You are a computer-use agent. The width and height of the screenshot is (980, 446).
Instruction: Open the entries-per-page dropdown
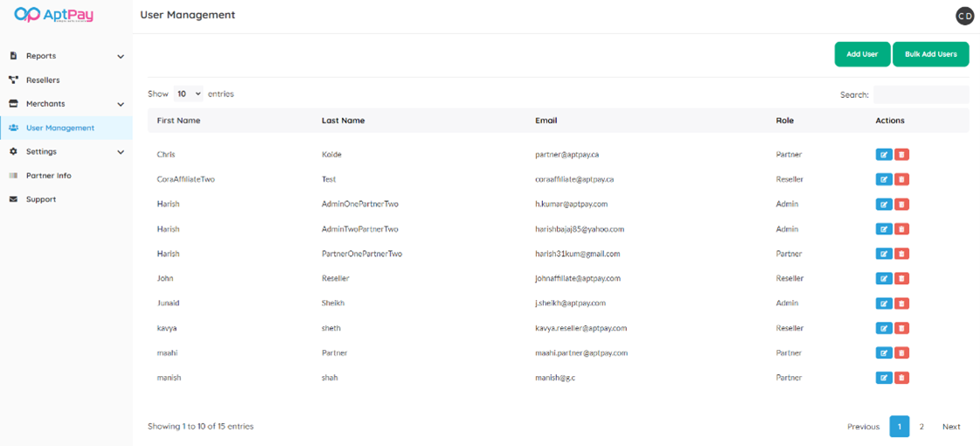(188, 94)
